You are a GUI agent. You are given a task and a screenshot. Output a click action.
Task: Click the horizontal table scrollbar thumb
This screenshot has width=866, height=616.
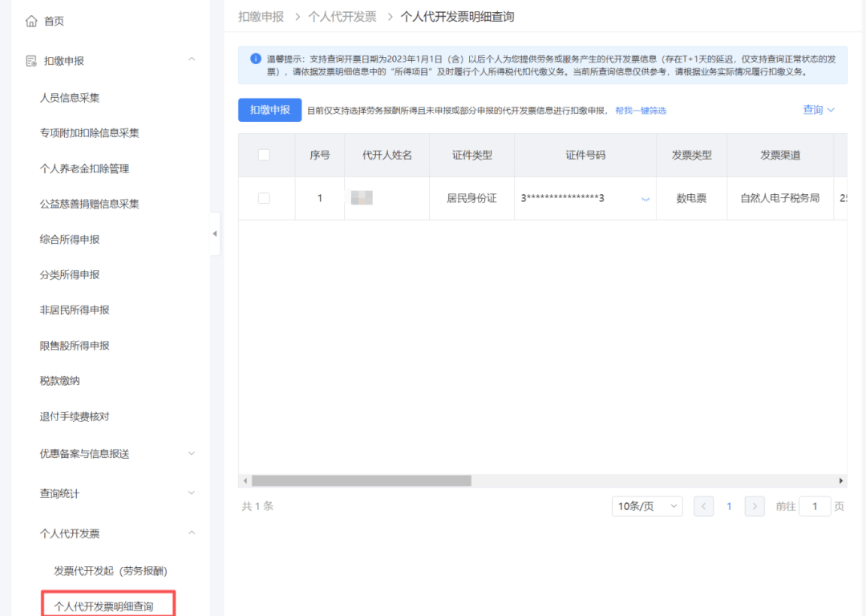(x=361, y=480)
